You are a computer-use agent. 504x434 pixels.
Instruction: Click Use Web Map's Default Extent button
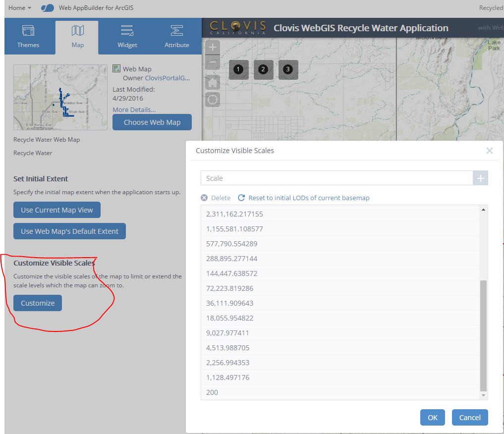tap(69, 231)
